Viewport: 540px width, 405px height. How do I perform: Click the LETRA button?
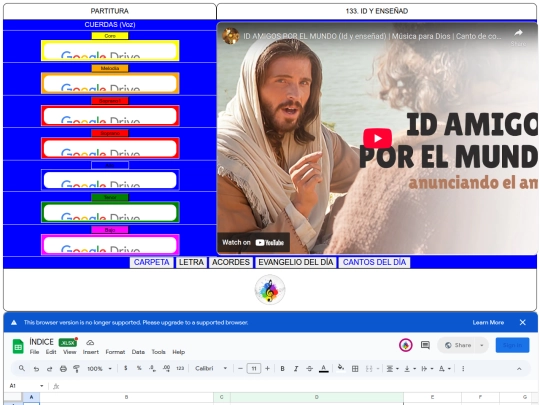tap(191, 262)
